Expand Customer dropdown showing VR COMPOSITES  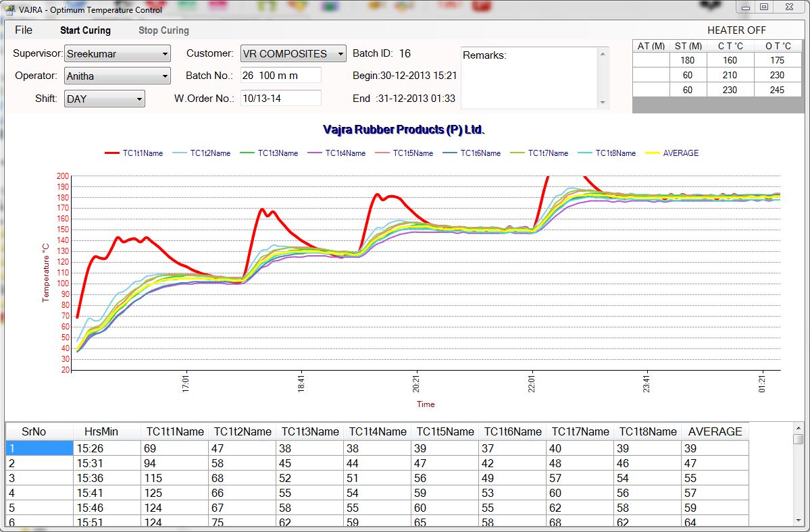point(293,54)
